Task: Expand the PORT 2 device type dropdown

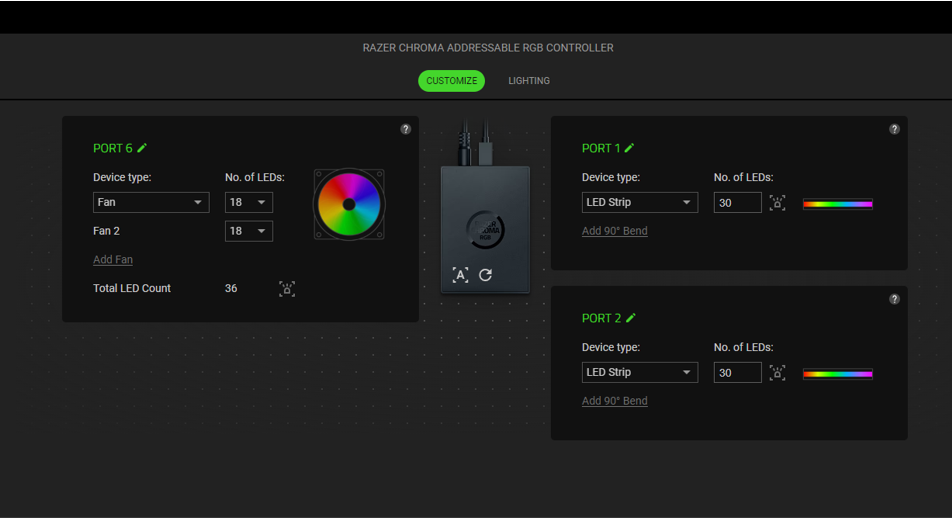Action: point(639,372)
